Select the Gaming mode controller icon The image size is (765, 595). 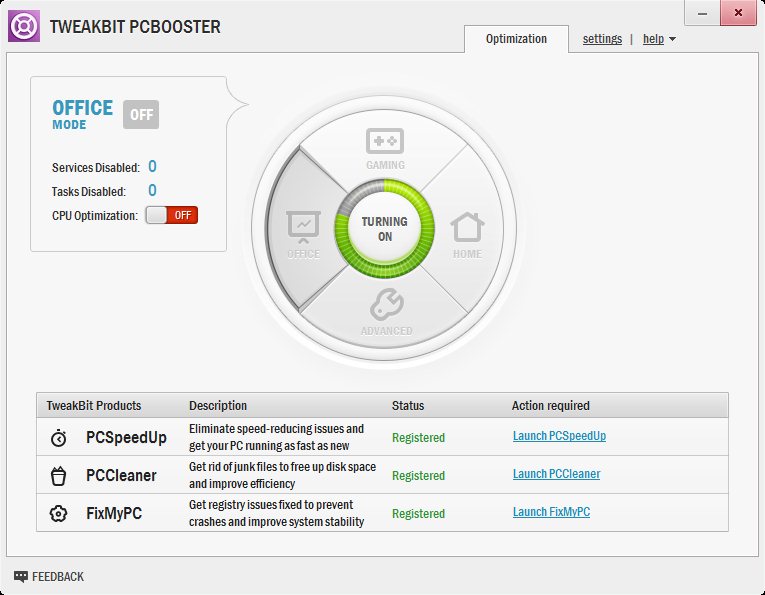[x=385, y=141]
